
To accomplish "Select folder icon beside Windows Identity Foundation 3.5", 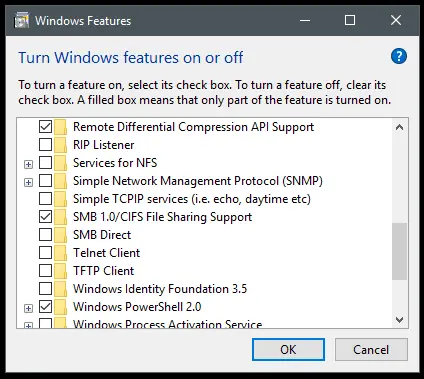I will [x=60, y=289].
